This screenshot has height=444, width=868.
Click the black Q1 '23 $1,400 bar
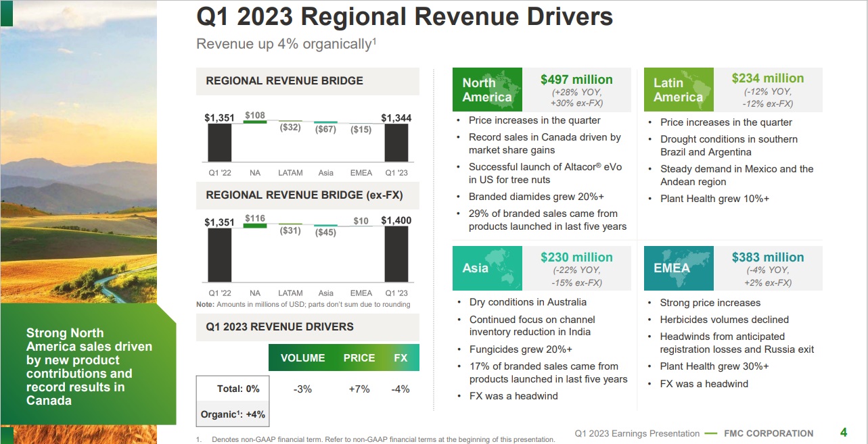click(396, 253)
